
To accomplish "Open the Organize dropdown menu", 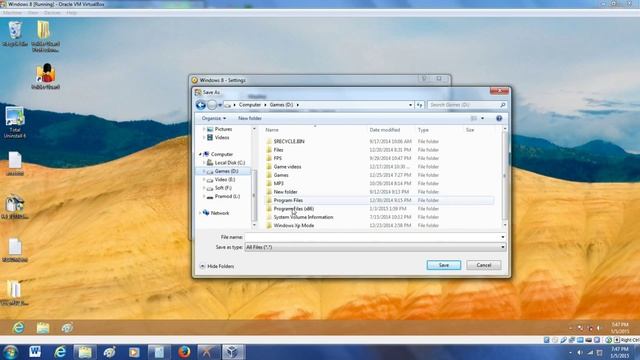I will pos(213,118).
